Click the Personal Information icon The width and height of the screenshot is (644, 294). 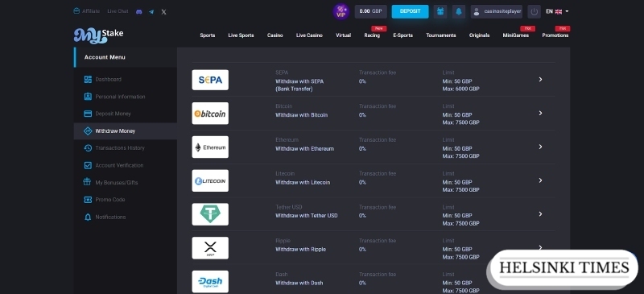(x=88, y=97)
